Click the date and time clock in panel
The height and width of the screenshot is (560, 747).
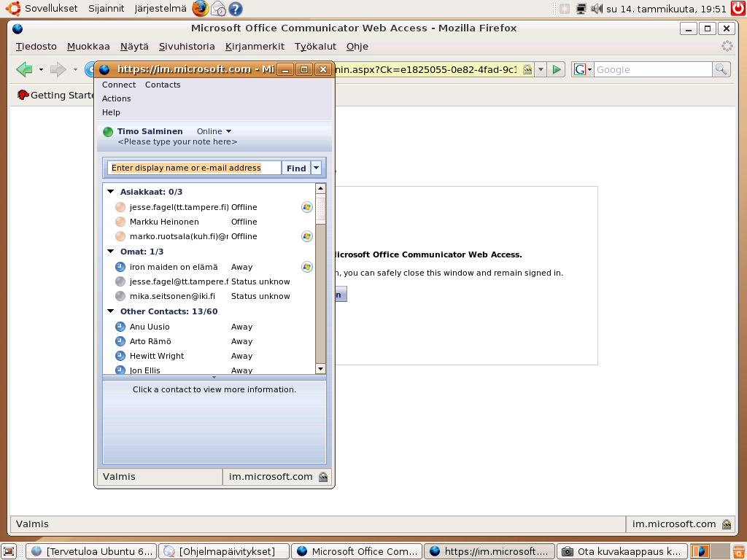coord(666,9)
